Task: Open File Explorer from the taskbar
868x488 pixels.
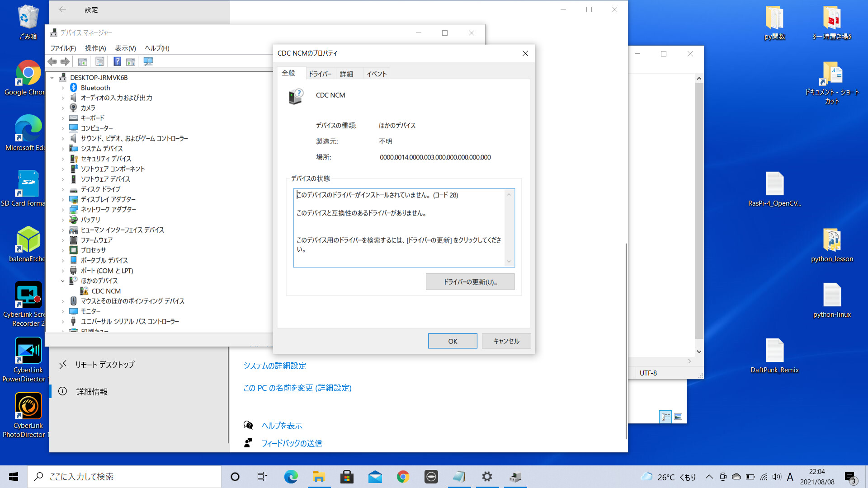Action: pos(319,477)
